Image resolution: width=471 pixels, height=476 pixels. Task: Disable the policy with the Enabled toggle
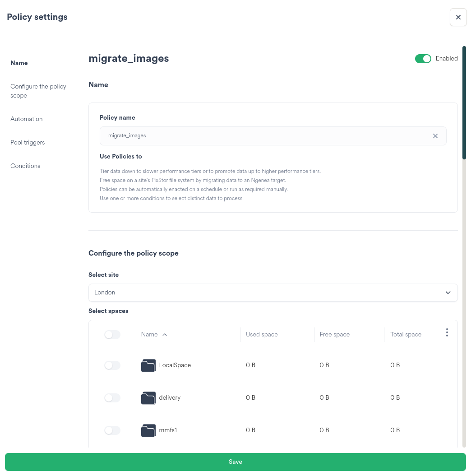tap(423, 58)
